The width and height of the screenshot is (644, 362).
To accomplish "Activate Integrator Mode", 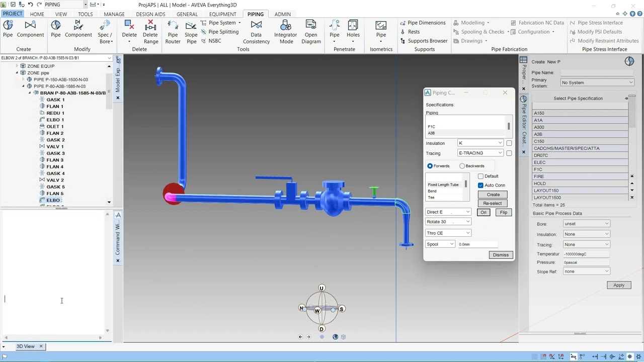I will pos(285,31).
